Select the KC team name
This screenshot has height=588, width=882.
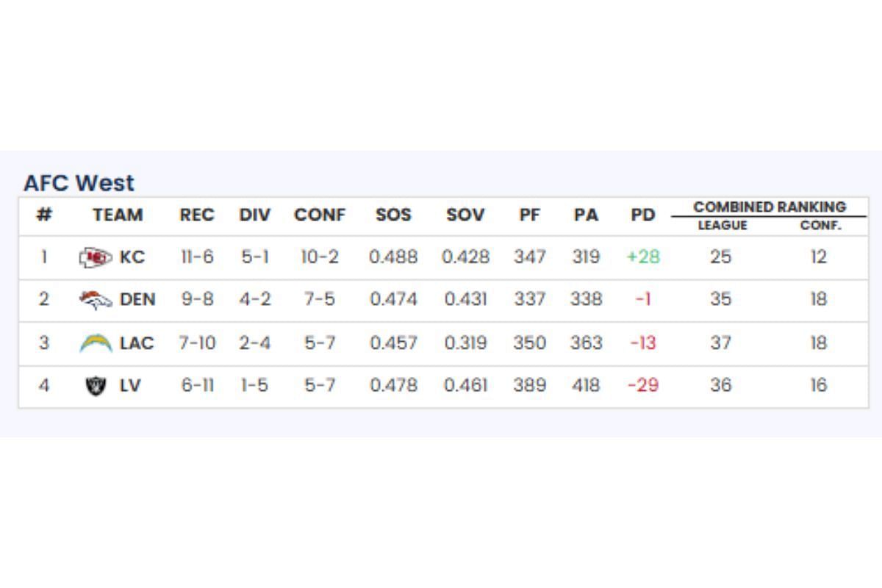click(132, 257)
